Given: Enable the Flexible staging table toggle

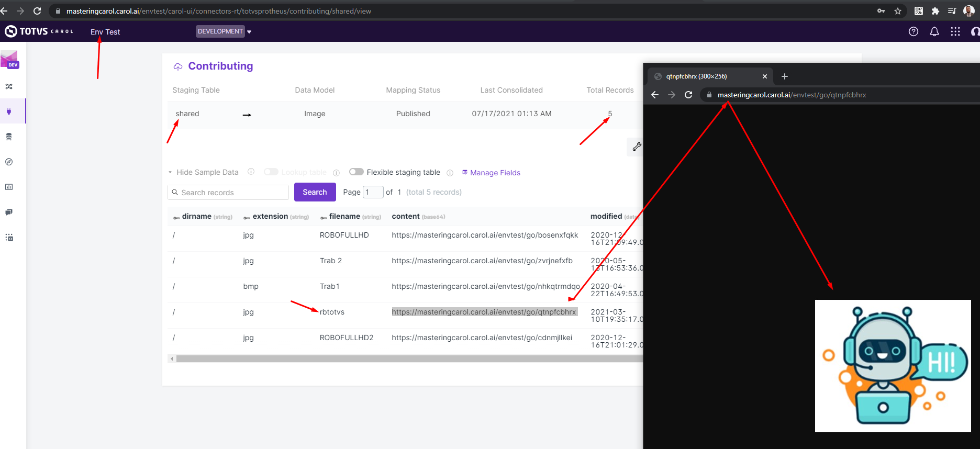Looking at the screenshot, I should (x=357, y=172).
